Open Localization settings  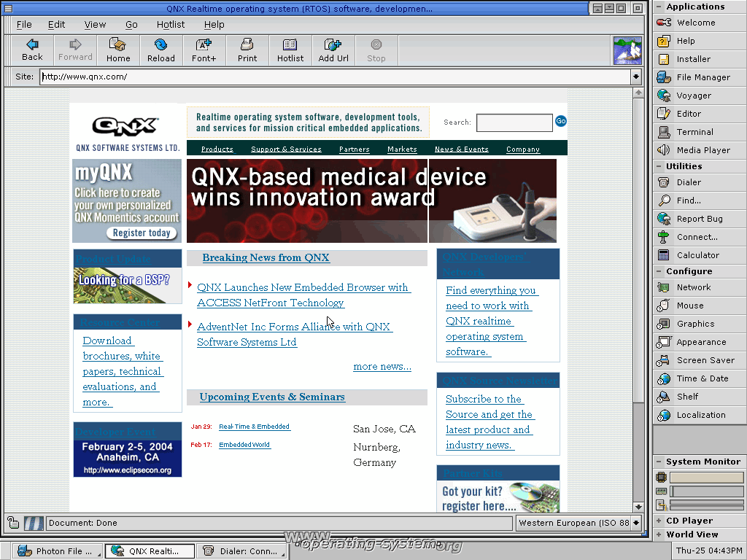pyautogui.click(x=700, y=415)
